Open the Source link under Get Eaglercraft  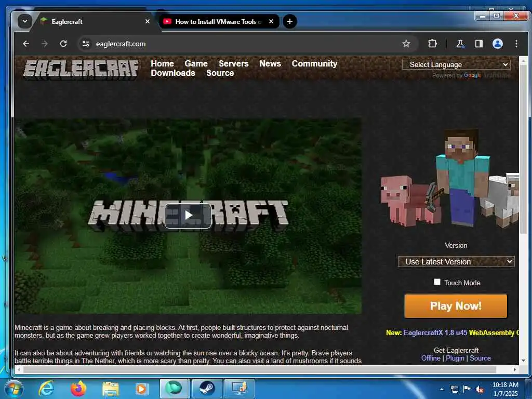[480, 358]
